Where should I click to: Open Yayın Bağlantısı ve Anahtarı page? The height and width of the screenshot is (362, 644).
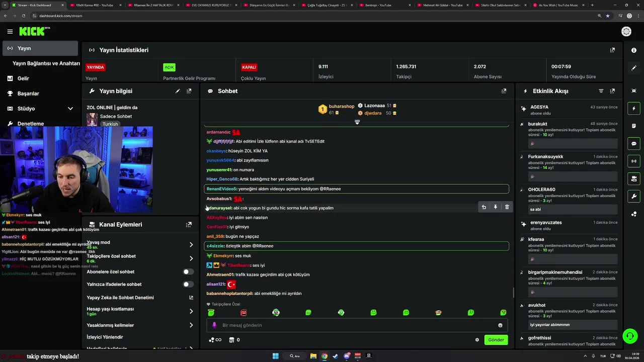click(46, 63)
